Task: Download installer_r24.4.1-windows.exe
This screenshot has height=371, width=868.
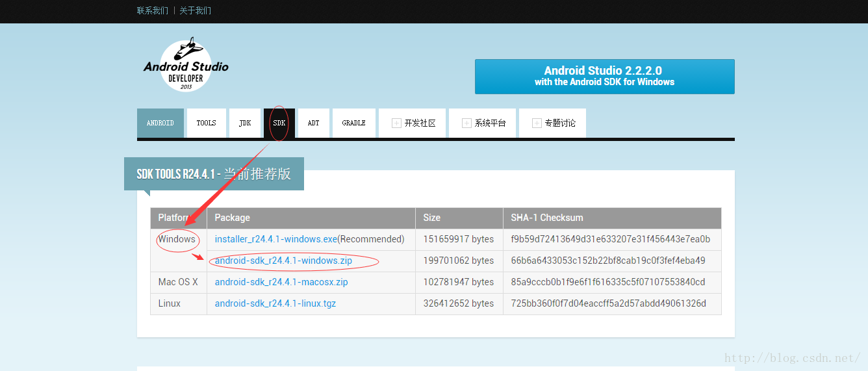Action: pos(276,239)
